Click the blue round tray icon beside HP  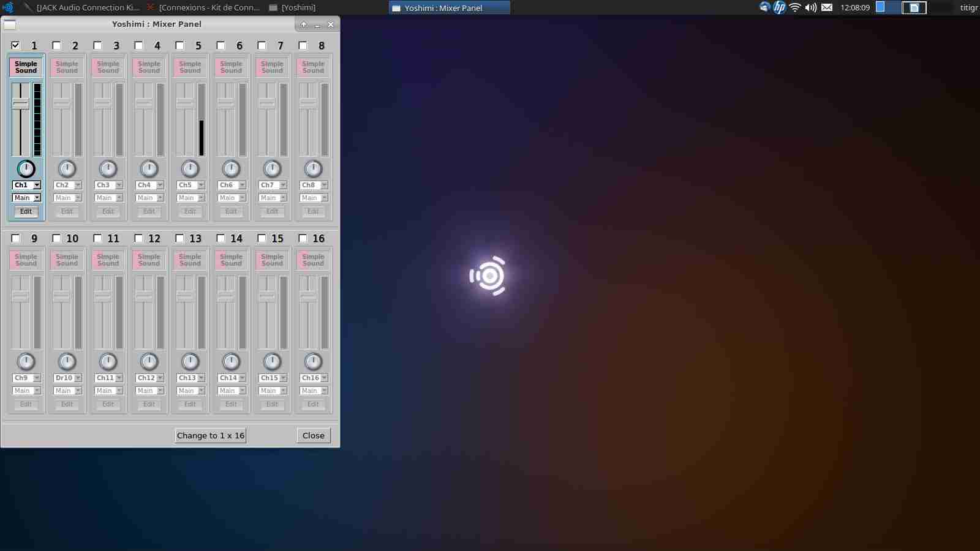tap(764, 7)
